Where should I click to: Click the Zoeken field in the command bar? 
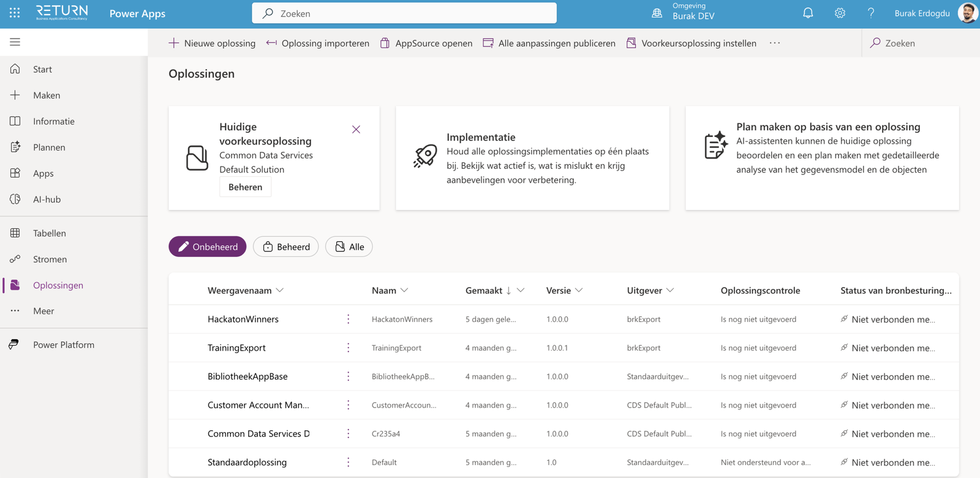click(x=921, y=43)
